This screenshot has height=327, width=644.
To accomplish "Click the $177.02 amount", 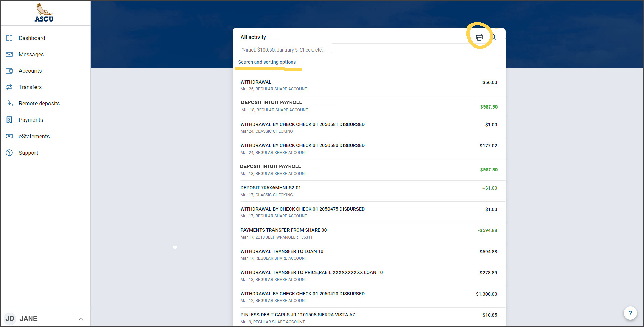I will pyautogui.click(x=488, y=146).
